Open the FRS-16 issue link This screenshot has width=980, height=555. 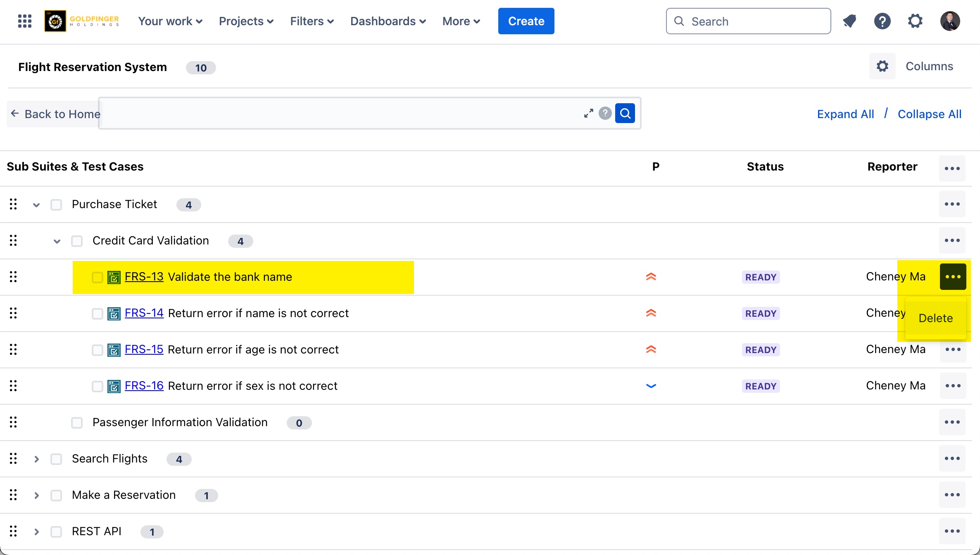pyautogui.click(x=144, y=386)
